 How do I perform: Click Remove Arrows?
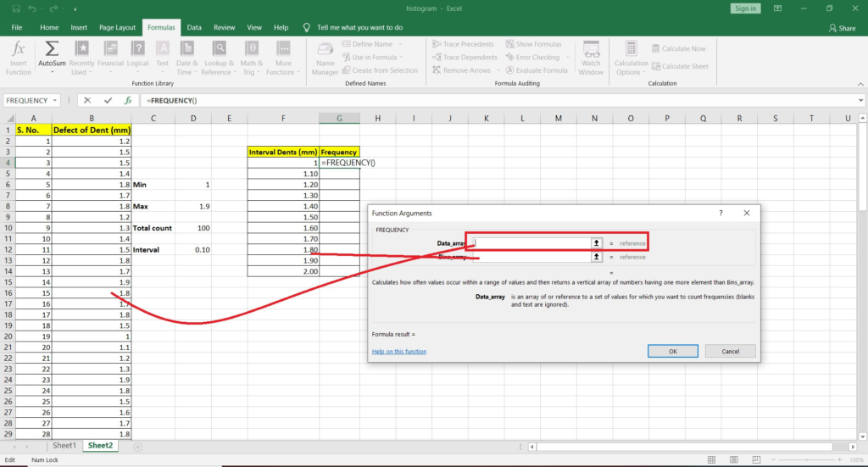(x=462, y=70)
